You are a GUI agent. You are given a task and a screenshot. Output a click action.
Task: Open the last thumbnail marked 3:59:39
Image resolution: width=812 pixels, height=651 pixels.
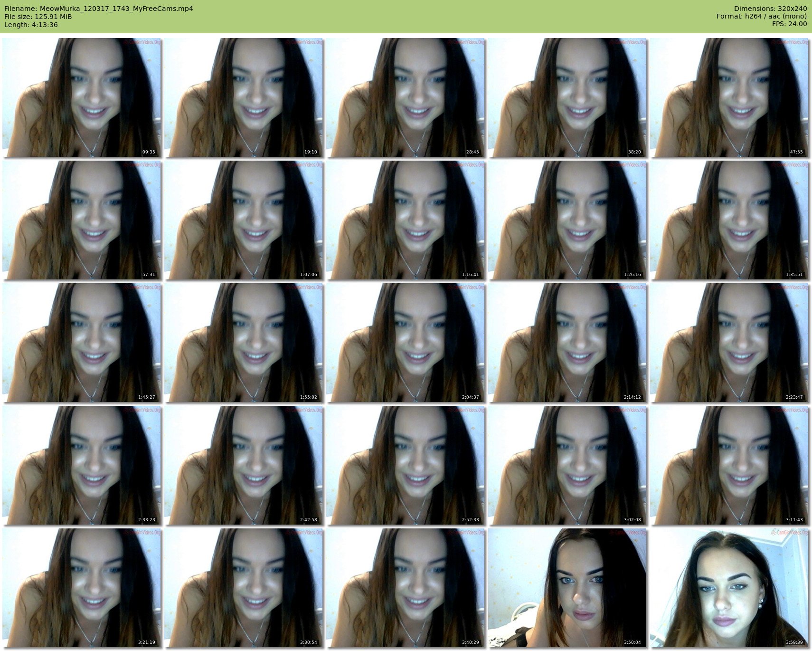click(x=729, y=588)
